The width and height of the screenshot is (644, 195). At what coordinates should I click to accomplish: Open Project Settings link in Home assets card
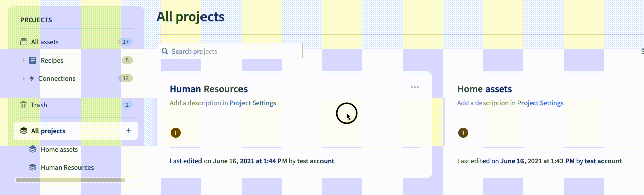540,103
